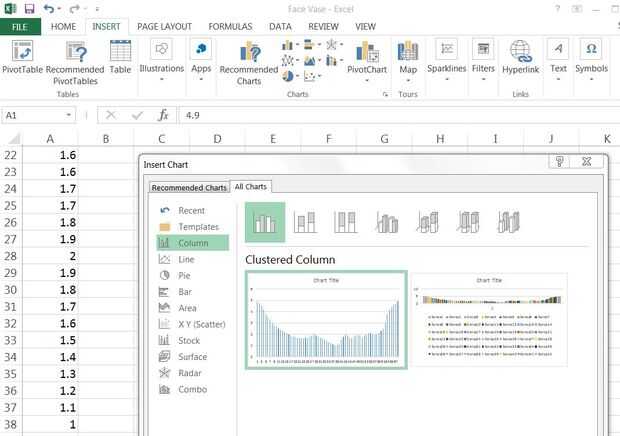This screenshot has height=436, width=620.
Task: Select Recent in chart type list
Action: click(x=192, y=210)
